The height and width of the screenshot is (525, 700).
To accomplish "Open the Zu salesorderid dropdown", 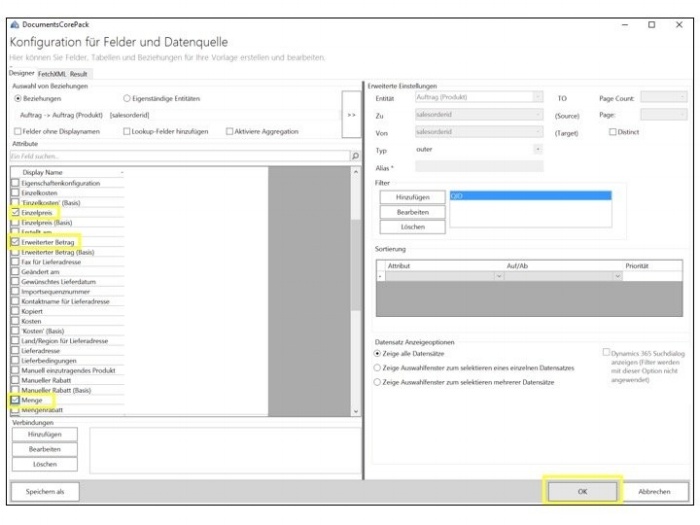I will click(x=538, y=114).
